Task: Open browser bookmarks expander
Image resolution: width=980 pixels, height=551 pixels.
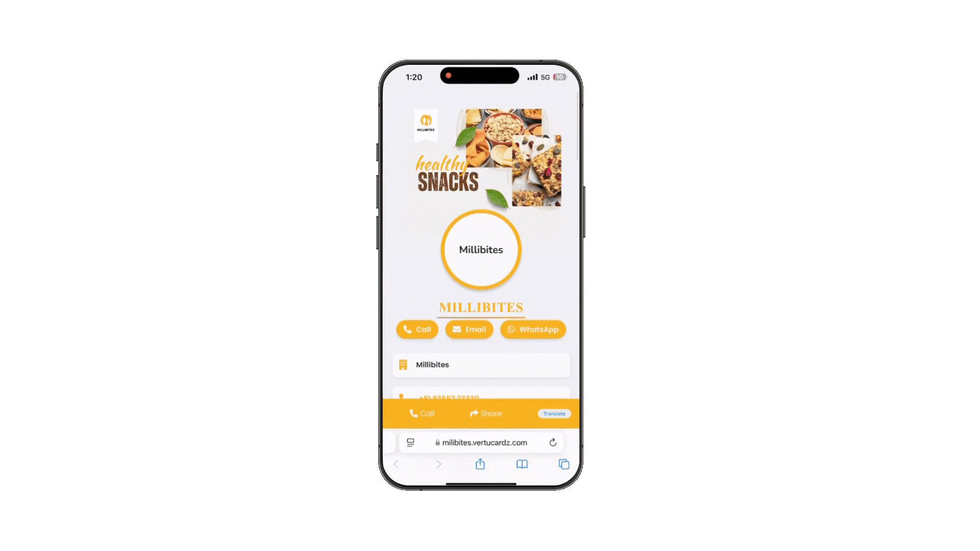Action: 522,464
